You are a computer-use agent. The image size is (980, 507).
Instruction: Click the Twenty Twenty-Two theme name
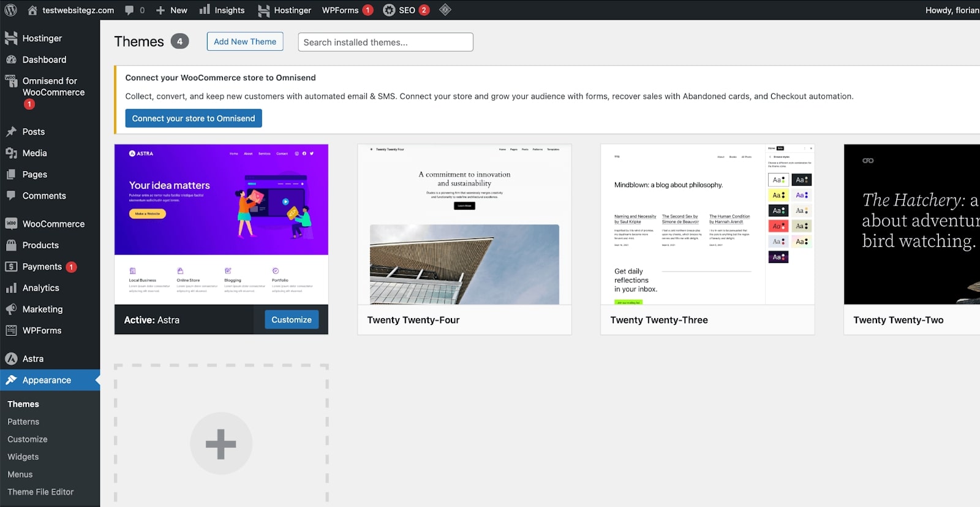(899, 320)
